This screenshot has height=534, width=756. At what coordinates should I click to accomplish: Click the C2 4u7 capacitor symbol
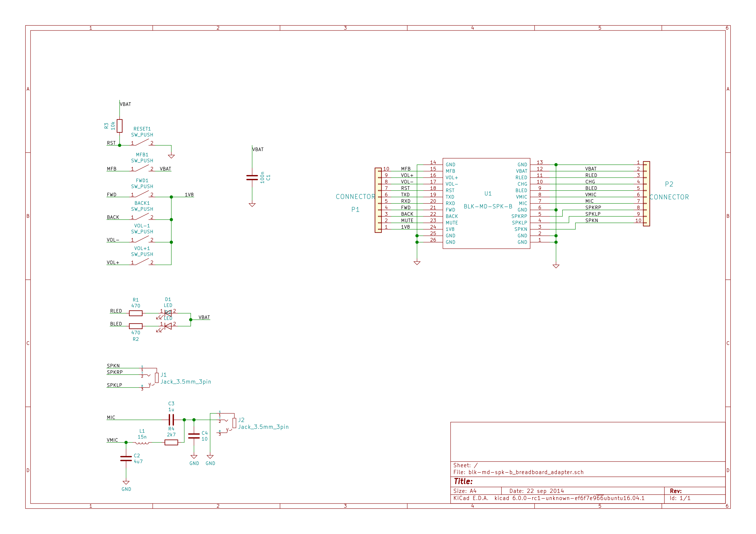tap(126, 458)
